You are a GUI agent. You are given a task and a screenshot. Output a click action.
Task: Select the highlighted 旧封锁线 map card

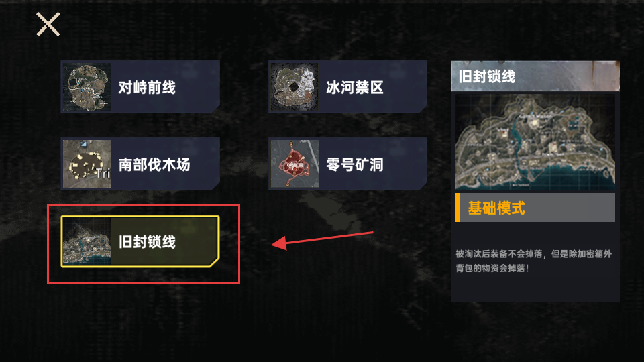pyautogui.click(x=140, y=241)
